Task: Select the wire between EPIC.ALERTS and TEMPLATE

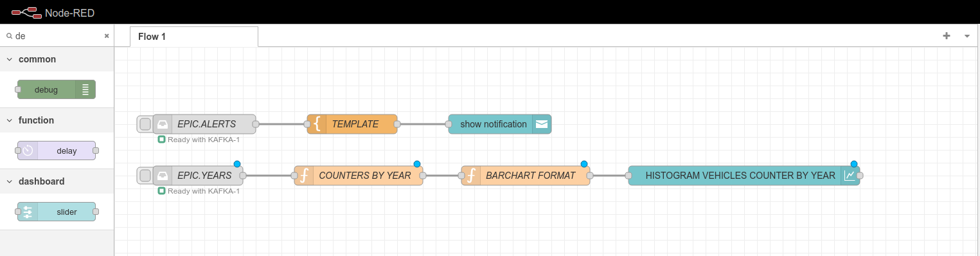Action: [x=281, y=123]
